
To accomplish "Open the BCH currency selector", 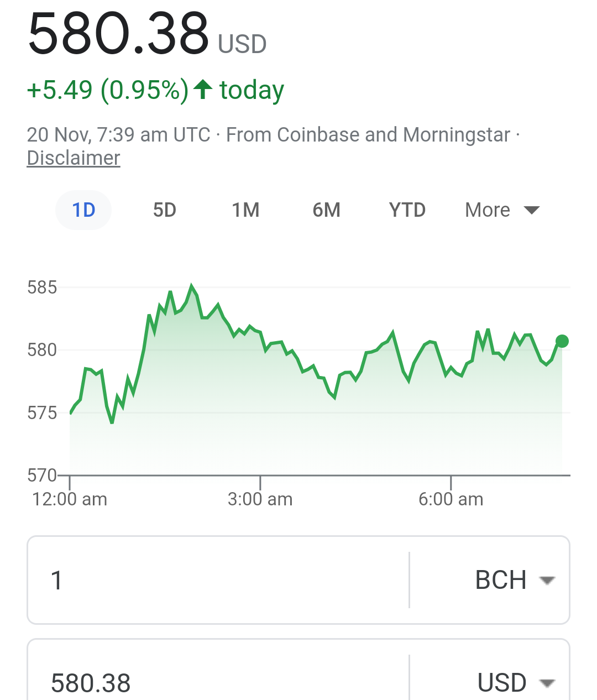I will tap(490, 580).
